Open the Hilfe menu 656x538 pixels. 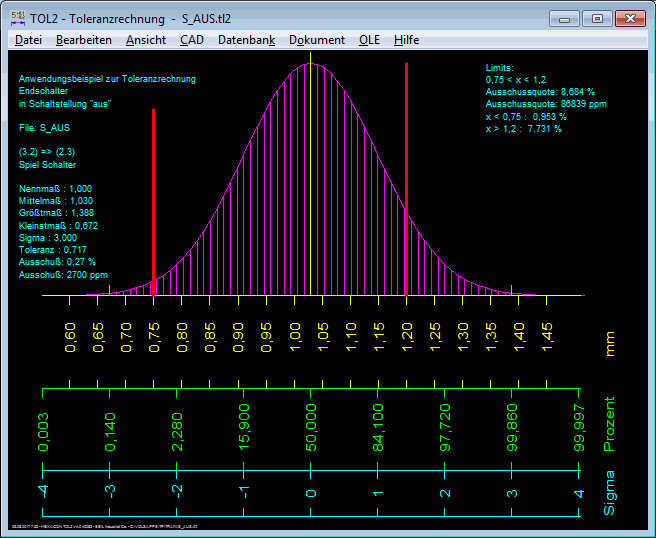(x=407, y=40)
